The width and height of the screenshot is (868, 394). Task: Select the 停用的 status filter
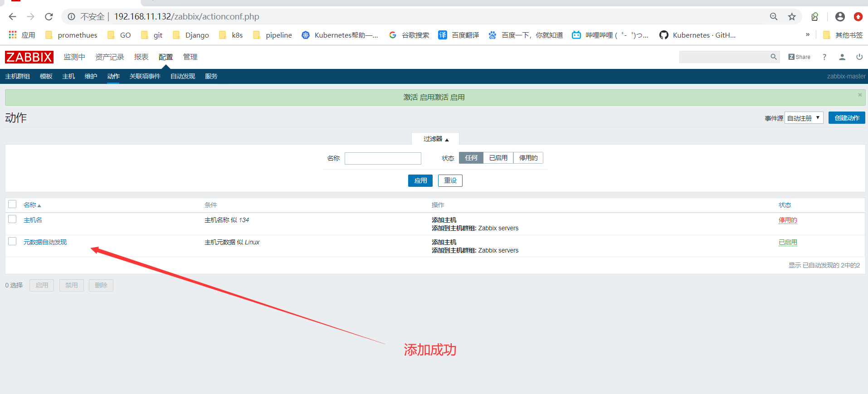[x=528, y=158]
